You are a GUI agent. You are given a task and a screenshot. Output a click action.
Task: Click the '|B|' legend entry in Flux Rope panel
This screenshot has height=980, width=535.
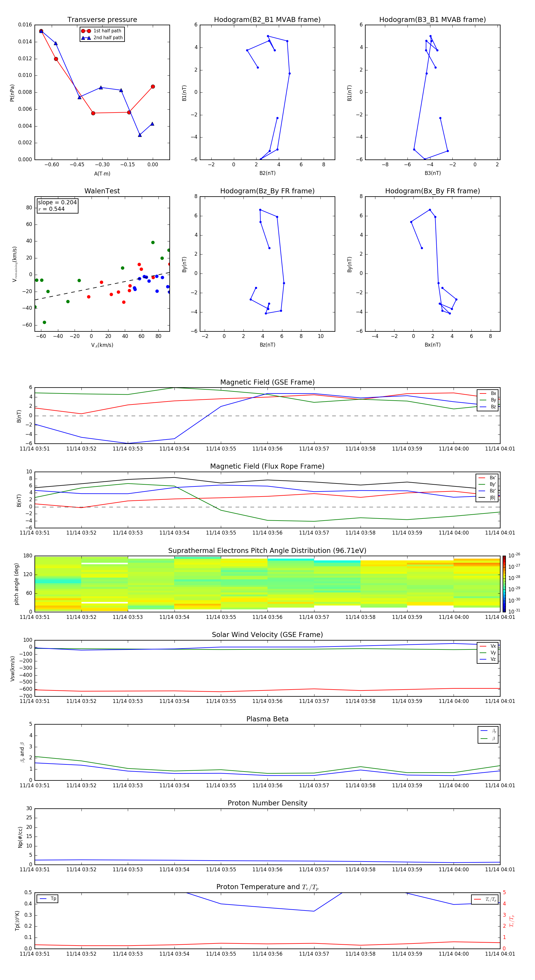click(x=487, y=498)
